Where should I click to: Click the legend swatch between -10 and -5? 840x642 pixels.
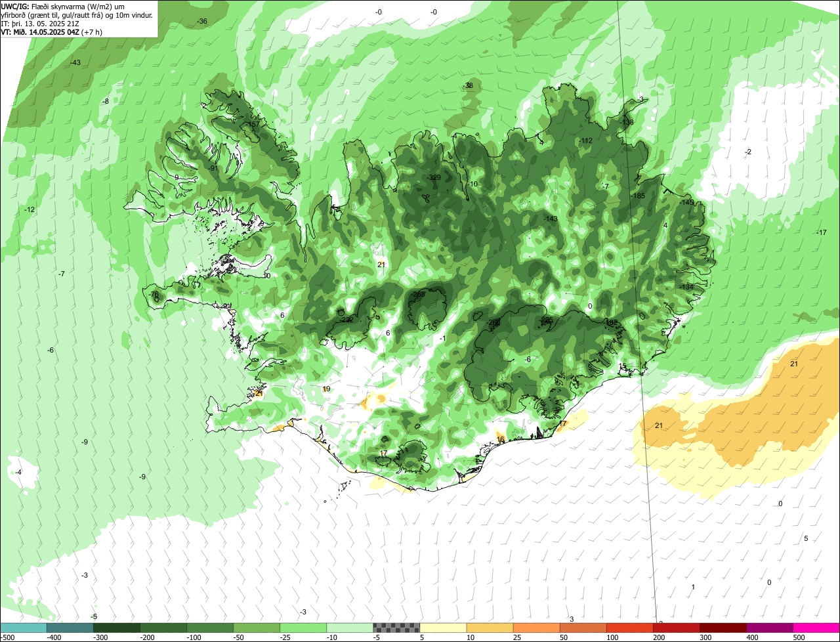click(x=350, y=628)
